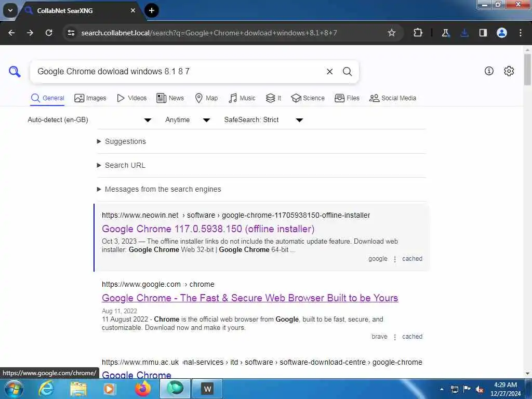
Task: Switch to Images category
Action: [x=90, y=98]
